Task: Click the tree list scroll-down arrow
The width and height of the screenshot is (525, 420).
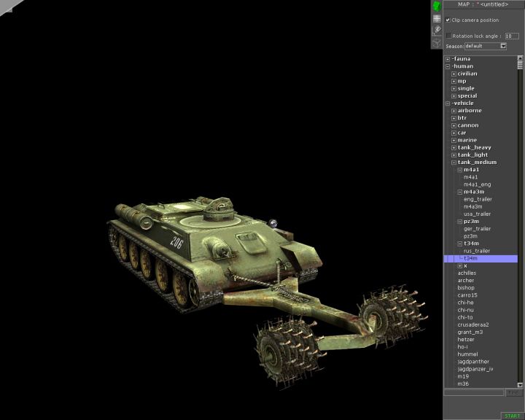Action: [521, 386]
